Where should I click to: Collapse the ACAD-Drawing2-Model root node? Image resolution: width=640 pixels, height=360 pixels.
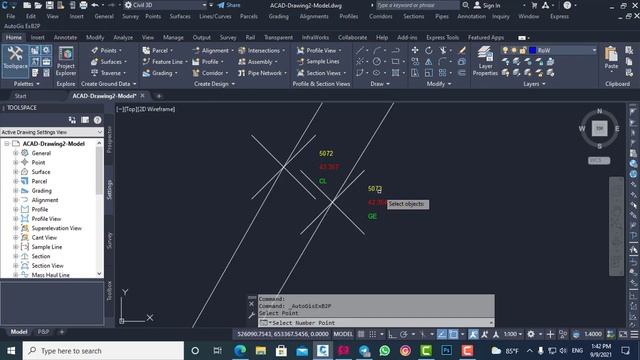7,144
